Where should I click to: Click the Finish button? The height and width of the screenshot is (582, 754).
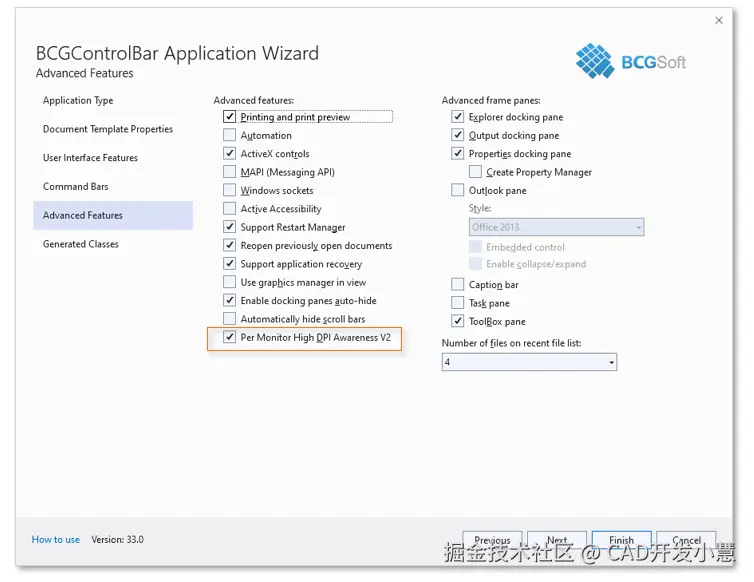pyautogui.click(x=621, y=540)
